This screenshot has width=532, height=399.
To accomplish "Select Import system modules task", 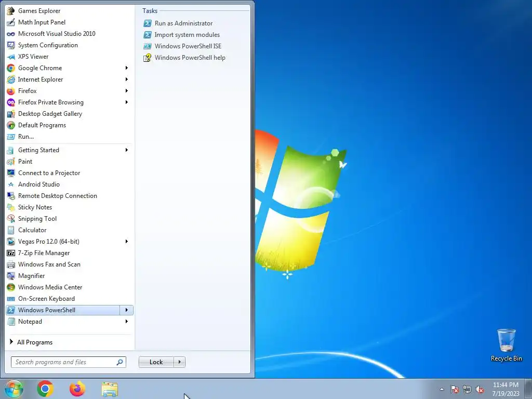I will (181, 35).
